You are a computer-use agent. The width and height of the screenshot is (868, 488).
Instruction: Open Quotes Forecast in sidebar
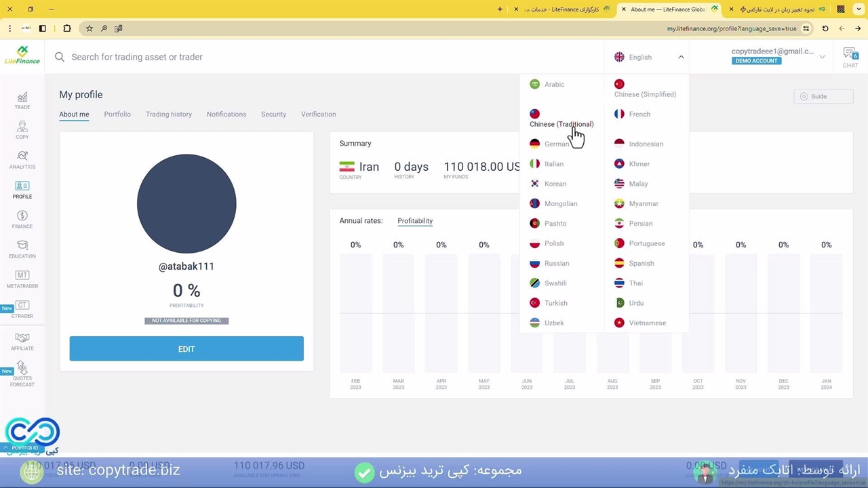tap(22, 373)
